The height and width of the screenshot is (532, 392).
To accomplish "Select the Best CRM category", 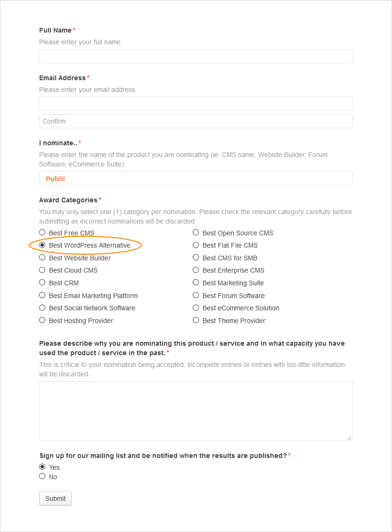I will 42,282.
